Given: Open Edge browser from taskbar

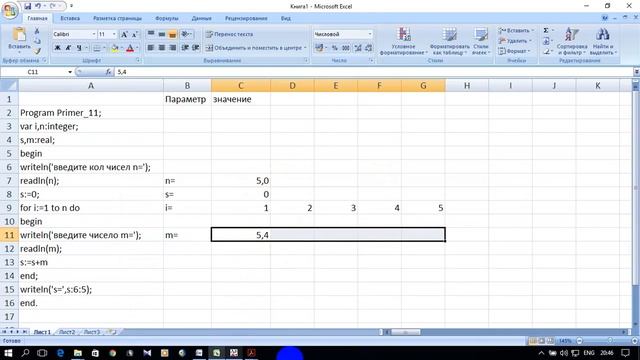Looking at the screenshot, I should [x=60, y=353].
